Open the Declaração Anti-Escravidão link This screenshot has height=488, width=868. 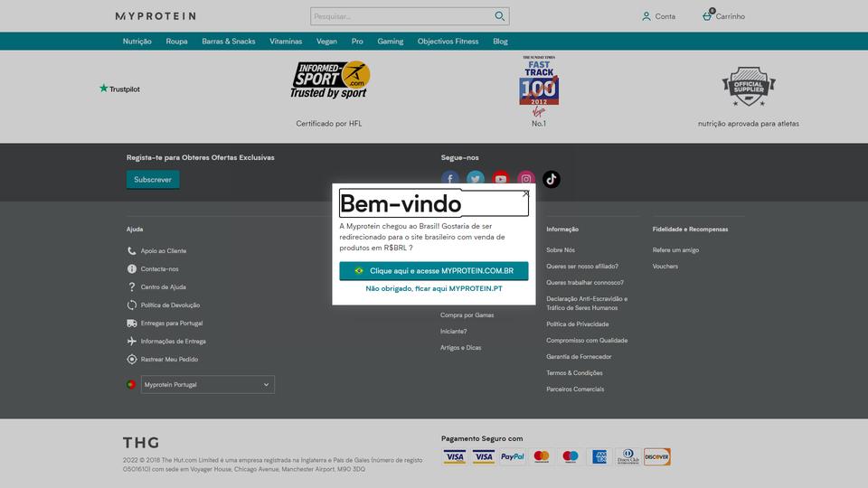point(587,304)
